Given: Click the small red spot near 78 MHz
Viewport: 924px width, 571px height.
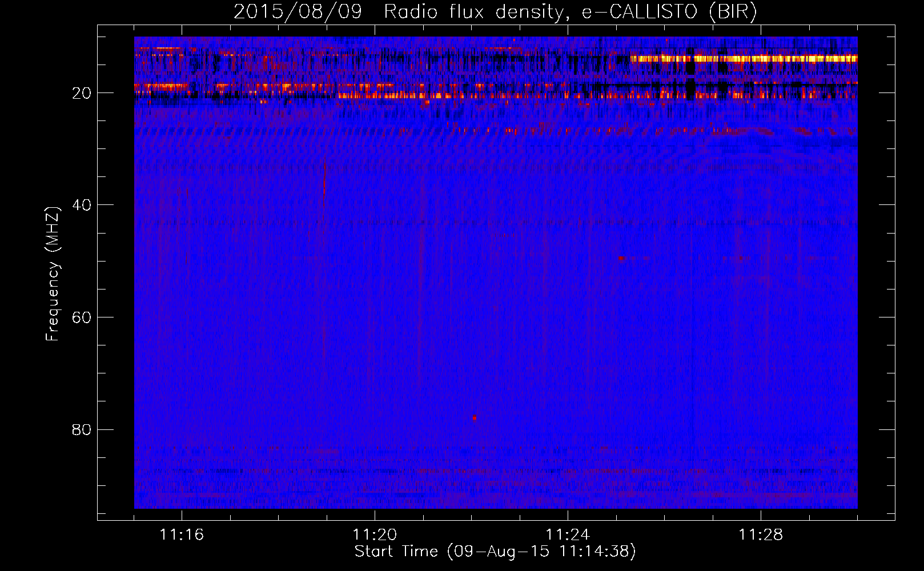Looking at the screenshot, I should coord(474,418).
